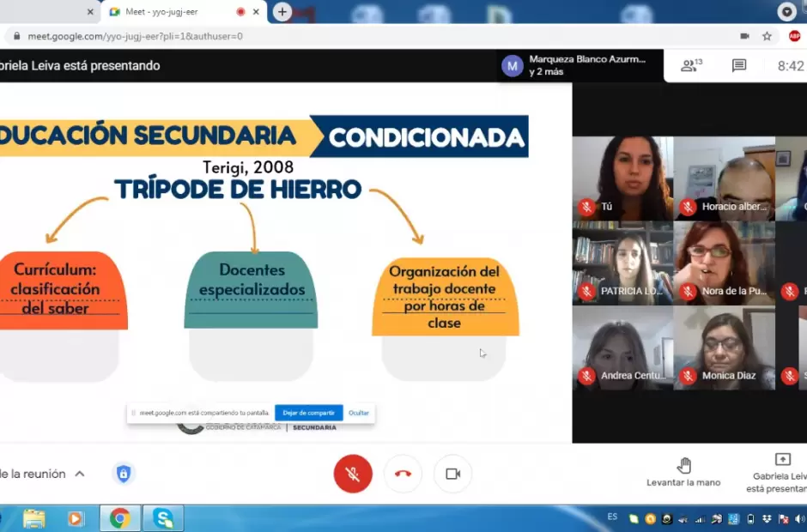Click Horacio's participant video tile
The image size is (807, 532).
click(x=723, y=178)
